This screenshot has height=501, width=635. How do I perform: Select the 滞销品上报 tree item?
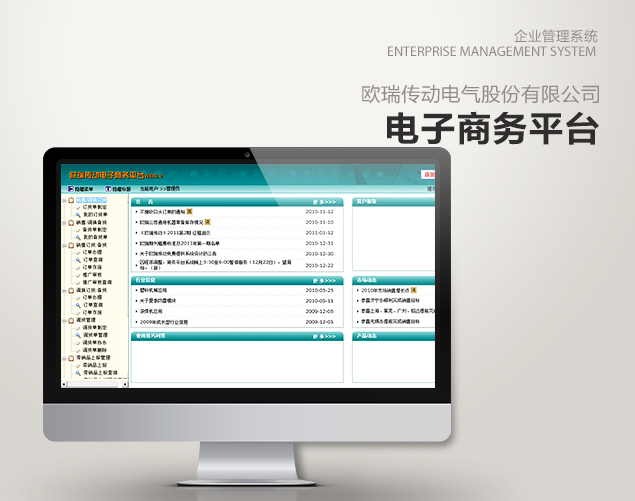click(x=95, y=365)
